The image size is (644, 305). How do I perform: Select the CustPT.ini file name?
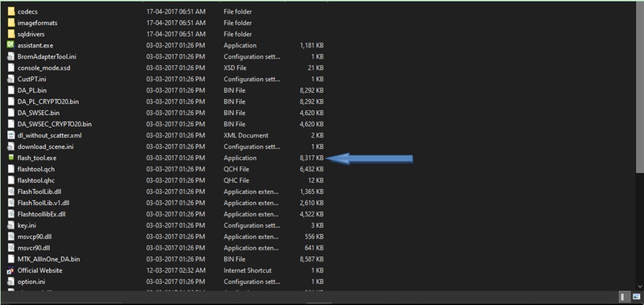[x=32, y=79]
